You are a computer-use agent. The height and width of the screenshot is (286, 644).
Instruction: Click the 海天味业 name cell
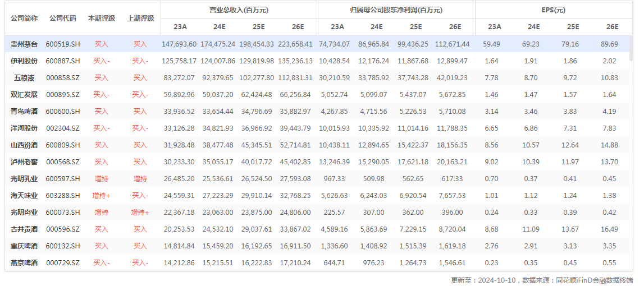coord(24,195)
